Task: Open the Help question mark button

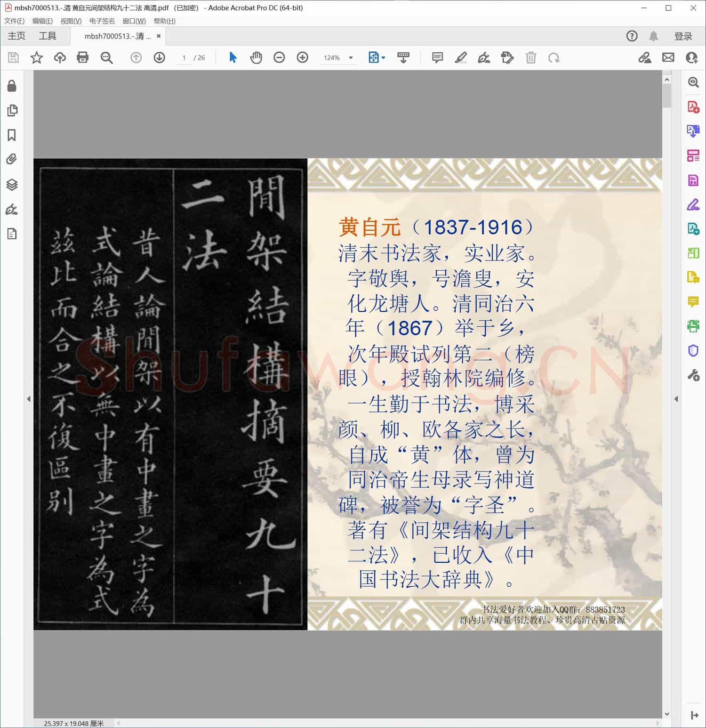Action: [632, 36]
